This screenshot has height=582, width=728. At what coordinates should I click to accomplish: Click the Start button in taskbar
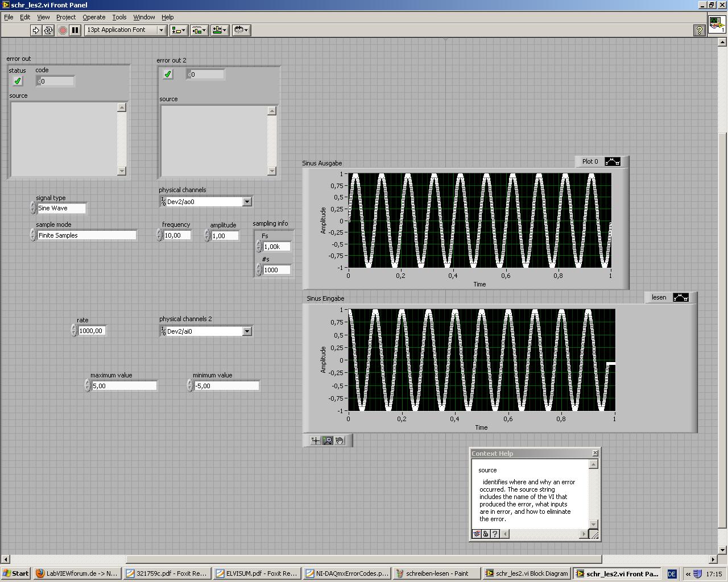point(16,573)
